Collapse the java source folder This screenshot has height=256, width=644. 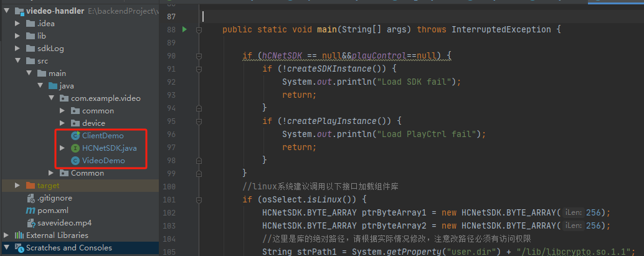pos(40,86)
